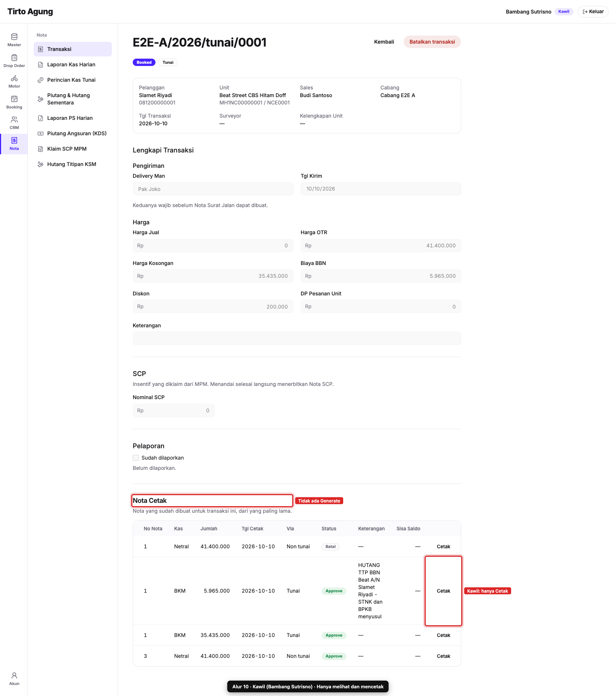This screenshot has width=616, height=696.
Task: Go to the Motor section icon
Action: (14, 78)
